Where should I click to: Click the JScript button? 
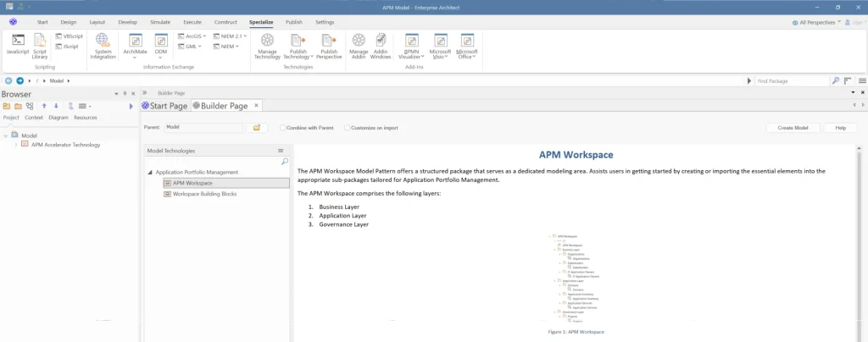click(x=67, y=47)
